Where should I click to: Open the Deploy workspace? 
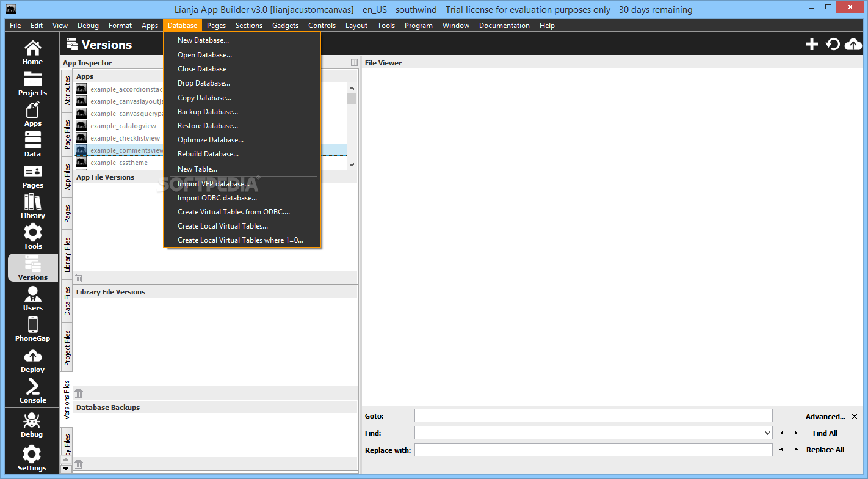32,360
